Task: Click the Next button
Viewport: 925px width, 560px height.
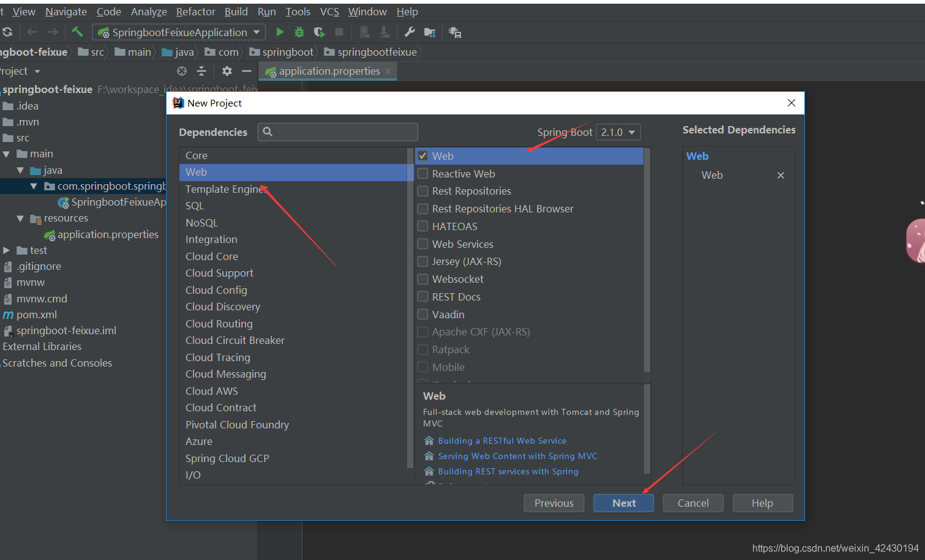Action: coord(624,503)
